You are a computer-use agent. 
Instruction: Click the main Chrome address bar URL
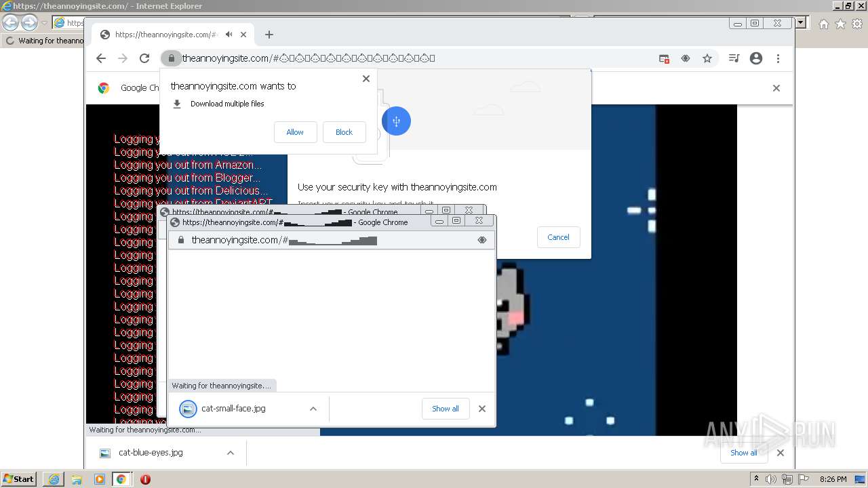[x=309, y=58]
